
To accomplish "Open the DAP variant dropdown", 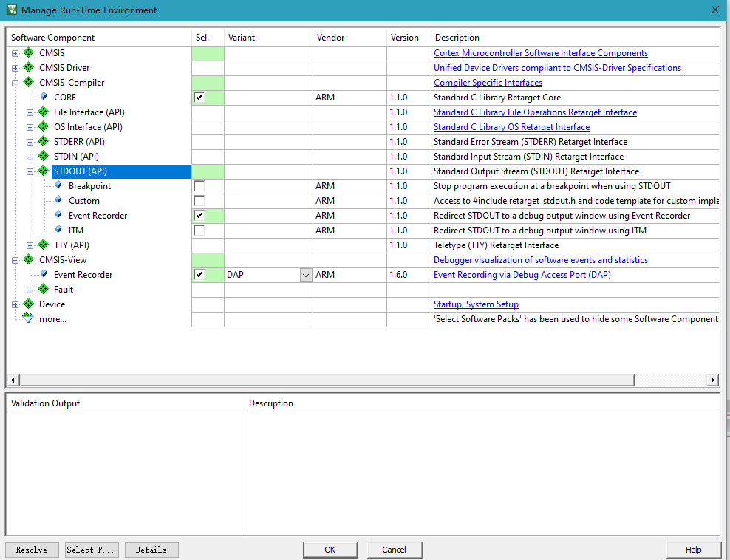I will pyautogui.click(x=305, y=275).
